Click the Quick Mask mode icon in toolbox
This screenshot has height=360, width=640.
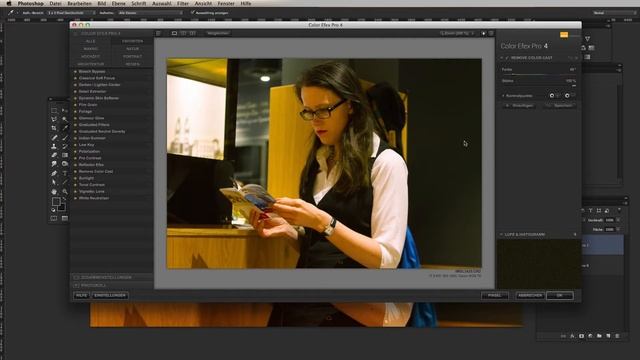(x=54, y=218)
